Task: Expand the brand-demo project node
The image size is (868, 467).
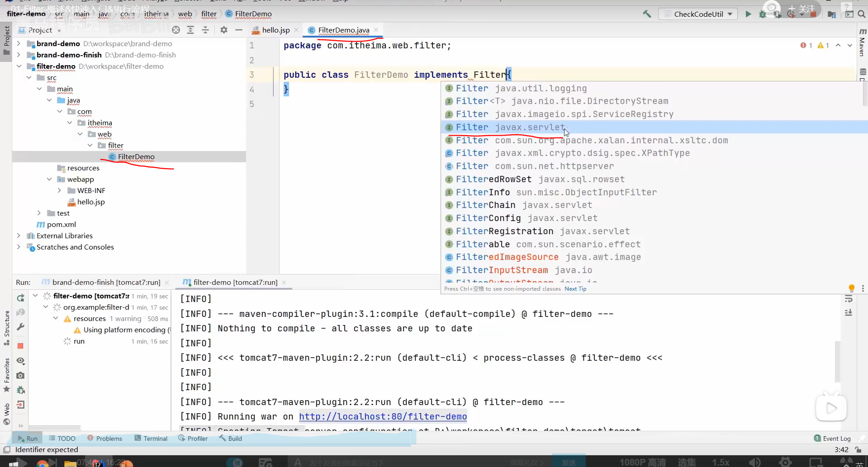Action: point(19,43)
